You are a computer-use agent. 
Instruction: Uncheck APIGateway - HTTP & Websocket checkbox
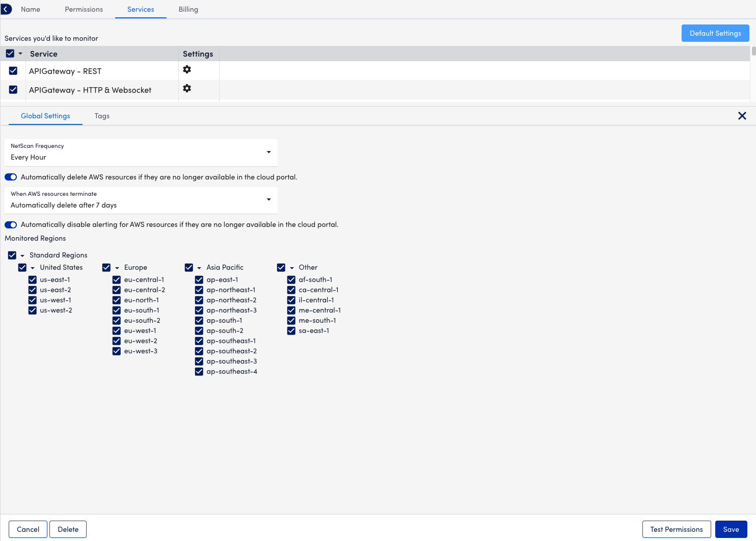pyautogui.click(x=13, y=90)
